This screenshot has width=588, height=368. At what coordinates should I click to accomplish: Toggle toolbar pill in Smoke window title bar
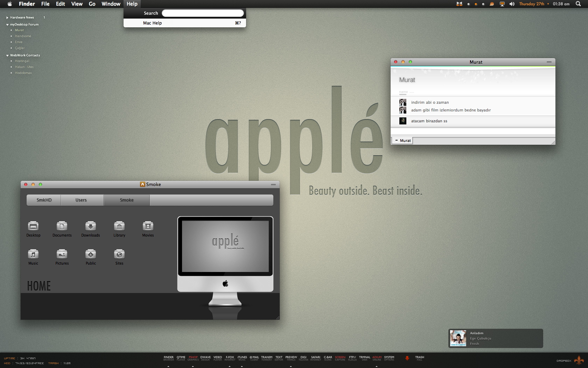pos(273,184)
